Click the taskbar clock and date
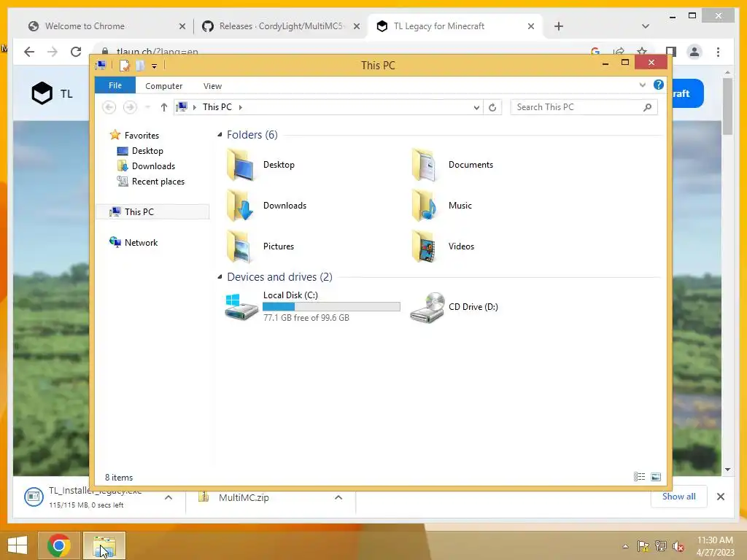747x560 pixels. [715, 545]
